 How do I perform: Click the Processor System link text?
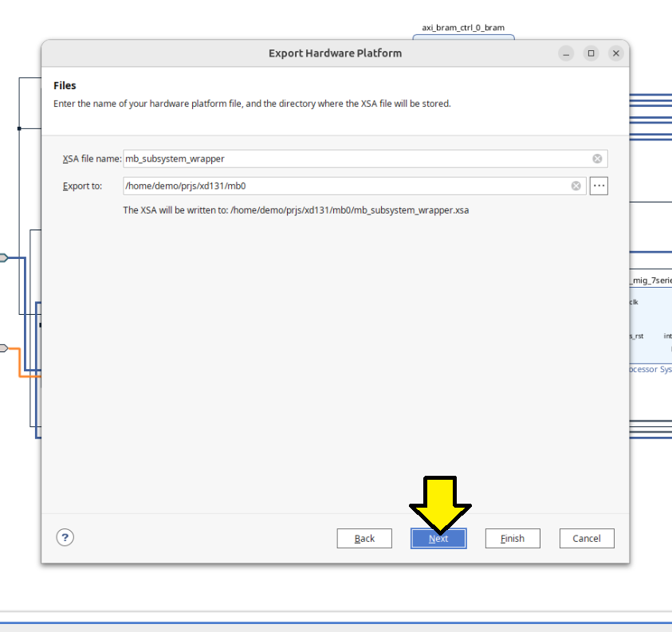(x=650, y=369)
